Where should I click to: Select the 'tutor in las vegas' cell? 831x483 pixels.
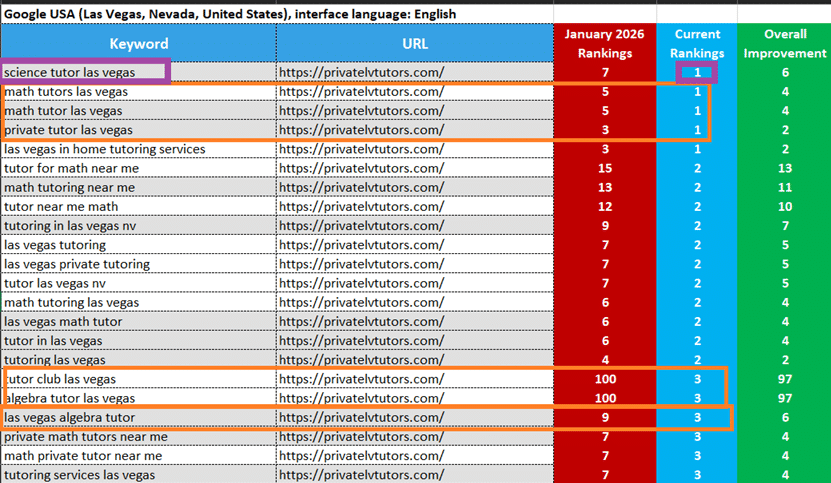point(138,340)
